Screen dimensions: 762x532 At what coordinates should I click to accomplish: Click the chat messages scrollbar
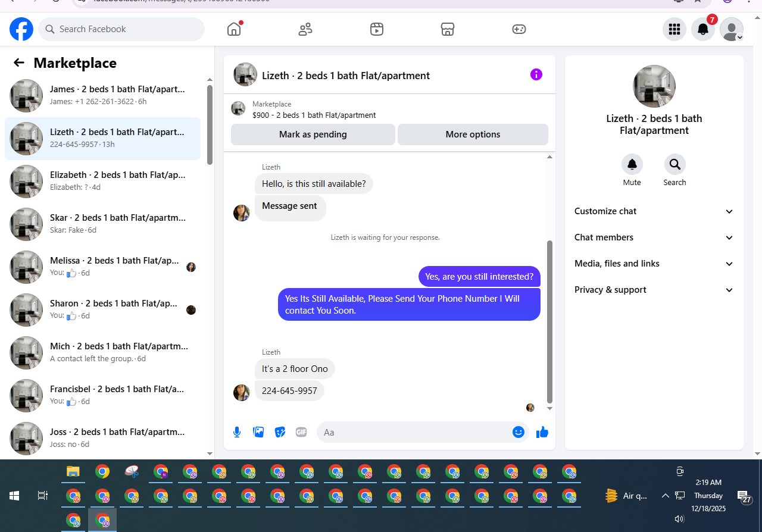click(x=549, y=321)
